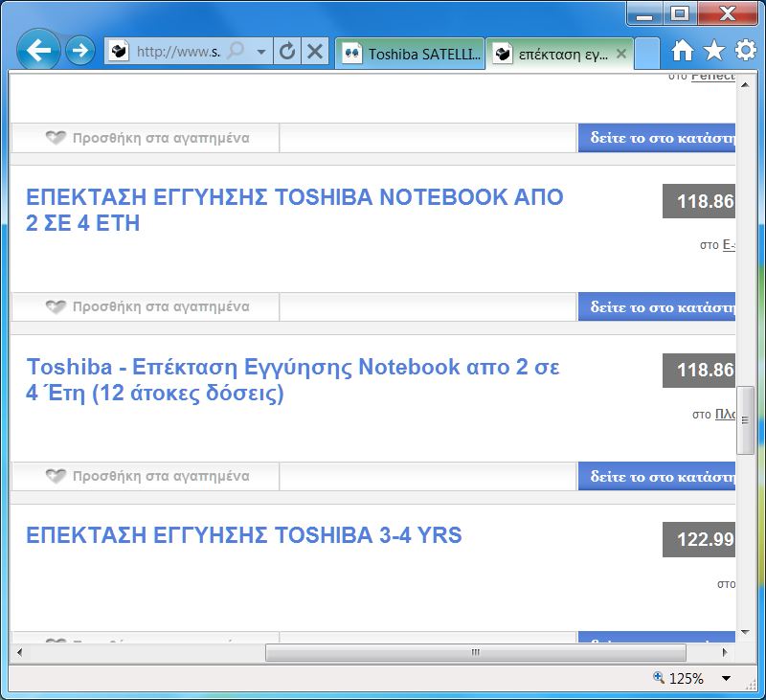Viewport: 766px width, 700px height.
Task: Open ΕΠΕΚΤΑΣΗ ΕΓΓΥΗΣΗΣ TOSHIBA NOTEBOOK ΑΠΟ 2 ΣΕ 4 ΕΤΗ link
Action: tap(295, 210)
